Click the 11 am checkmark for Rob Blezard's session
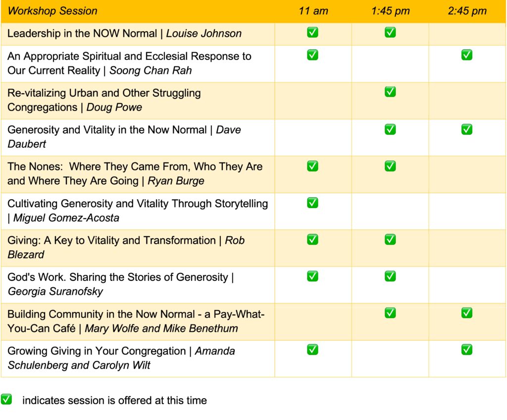The width and height of the screenshot is (507, 420). tap(312, 240)
